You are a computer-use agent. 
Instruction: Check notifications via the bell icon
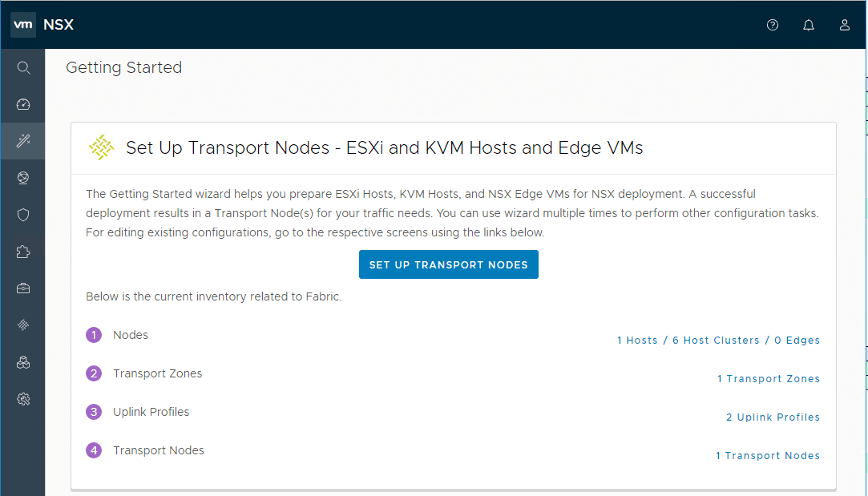coord(808,25)
